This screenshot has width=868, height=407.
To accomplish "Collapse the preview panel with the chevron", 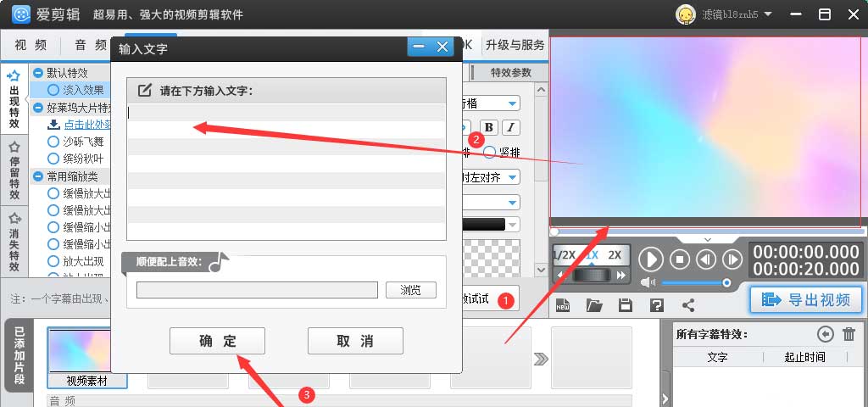I will 708,240.
